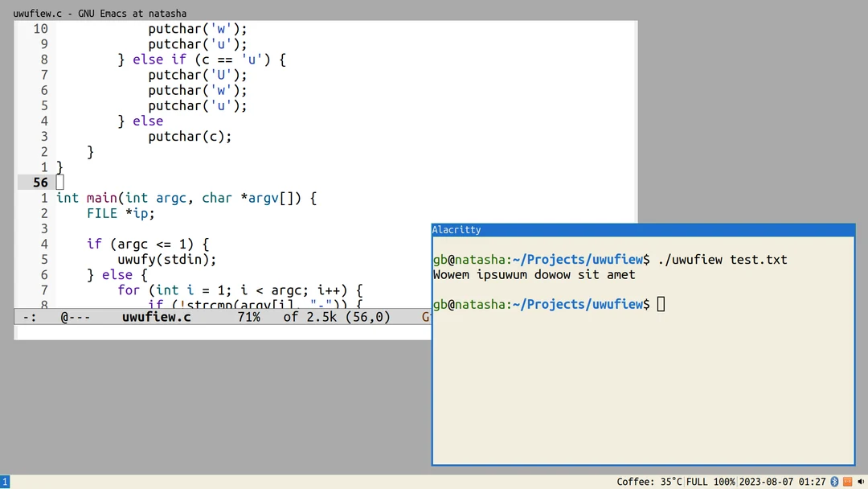Click the uwufiew.c buffer name in the mode line

point(156,317)
